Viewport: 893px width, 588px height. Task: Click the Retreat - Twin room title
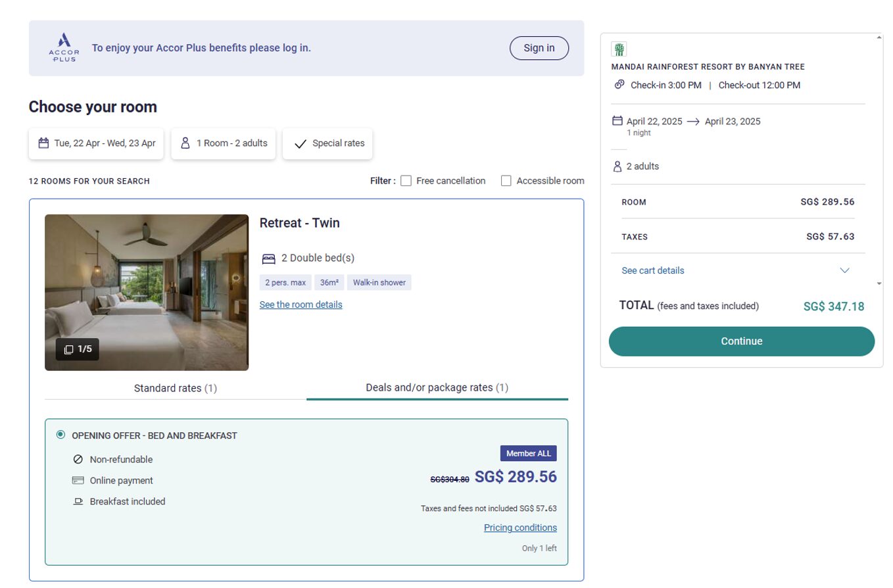[x=300, y=223]
